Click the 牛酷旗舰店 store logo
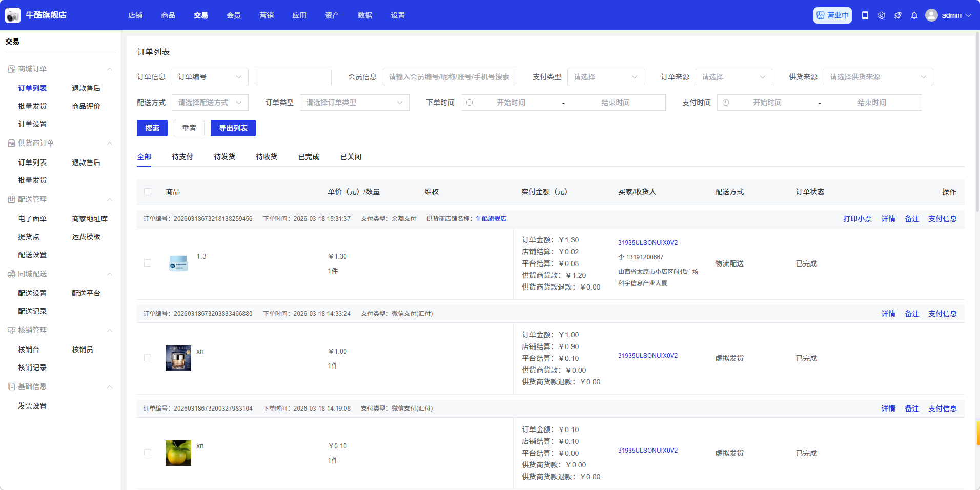Viewport: 980px width, 490px height. point(13,15)
